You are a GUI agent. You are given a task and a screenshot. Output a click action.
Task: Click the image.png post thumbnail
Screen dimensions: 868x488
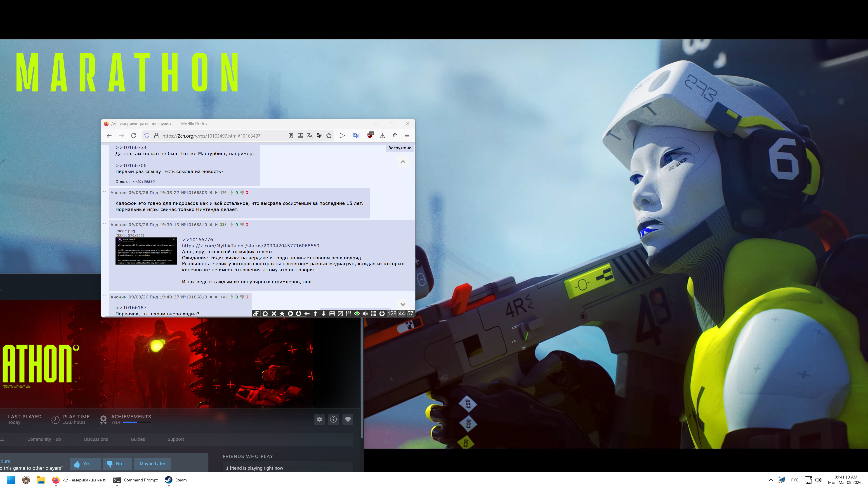click(146, 251)
